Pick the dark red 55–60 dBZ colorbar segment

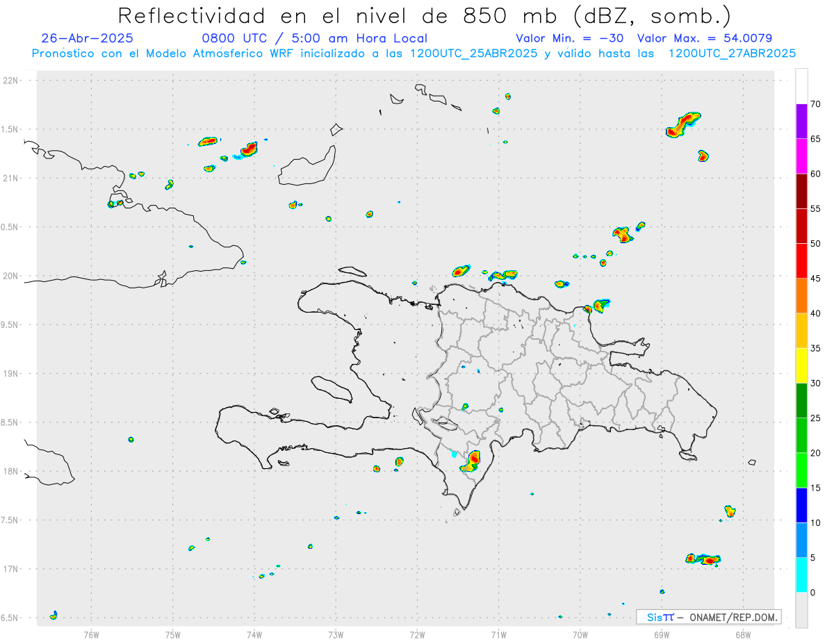click(x=801, y=191)
